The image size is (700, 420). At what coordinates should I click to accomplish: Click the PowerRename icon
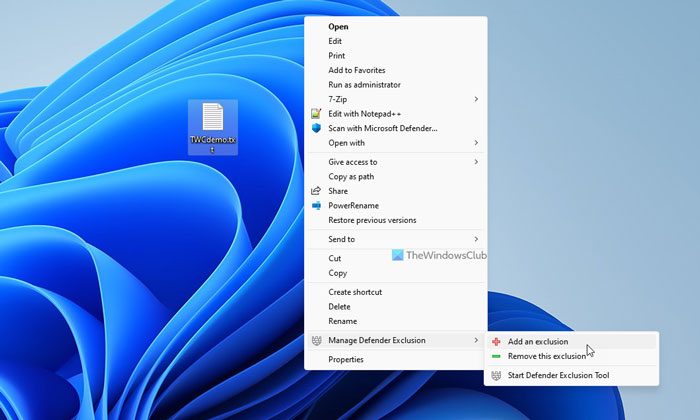coord(316,205)
